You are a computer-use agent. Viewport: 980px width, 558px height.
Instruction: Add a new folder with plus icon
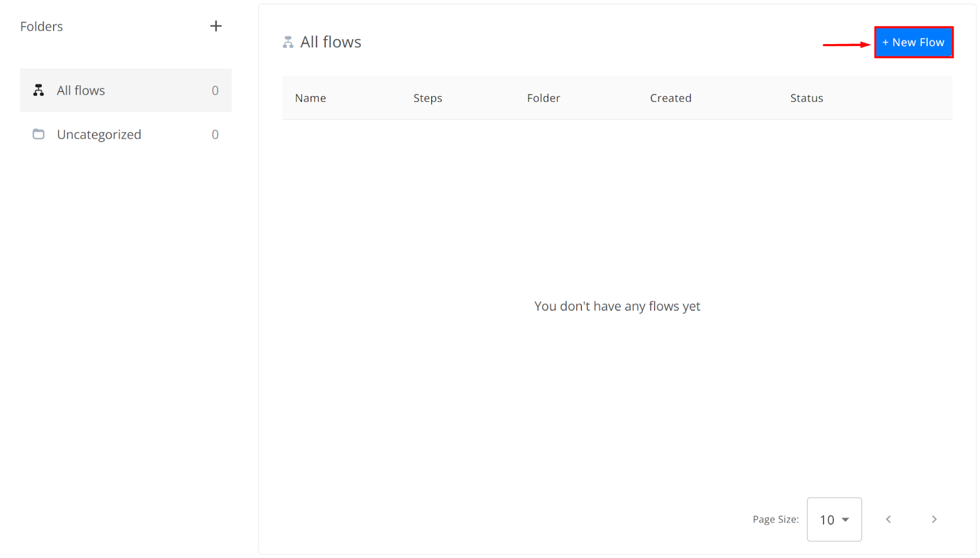tap(216, 26)
